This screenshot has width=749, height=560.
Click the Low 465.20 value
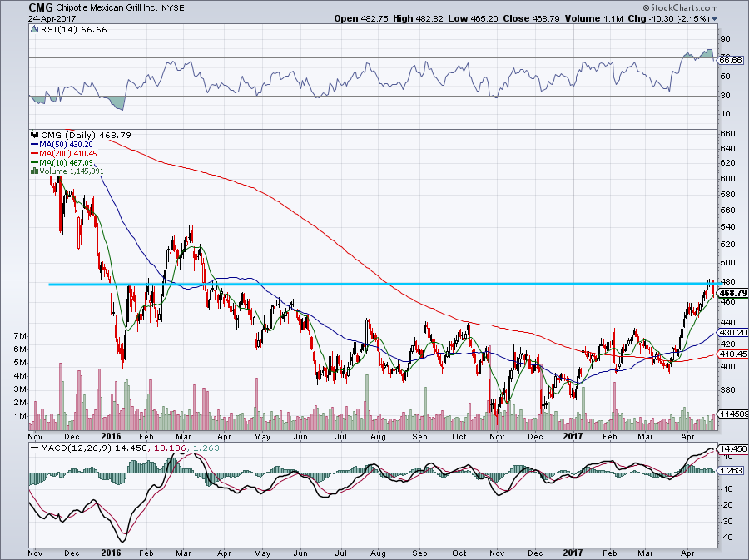pyautogui.click(x=473, y=18)
